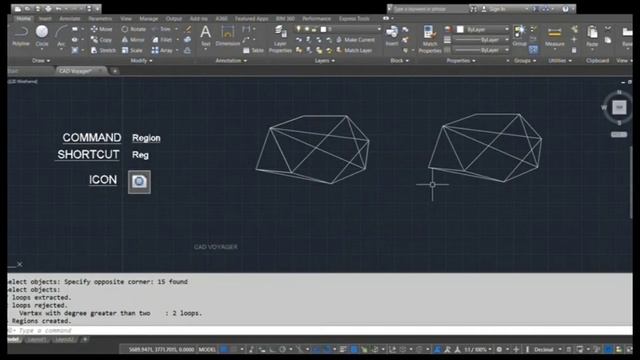Click the Array command

click(162, 50)
